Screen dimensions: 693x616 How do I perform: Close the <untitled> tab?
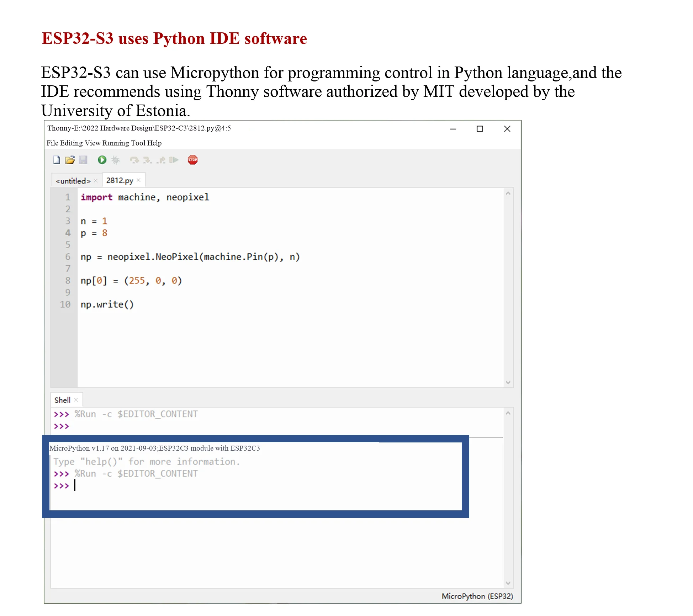[x=96, y=181]
